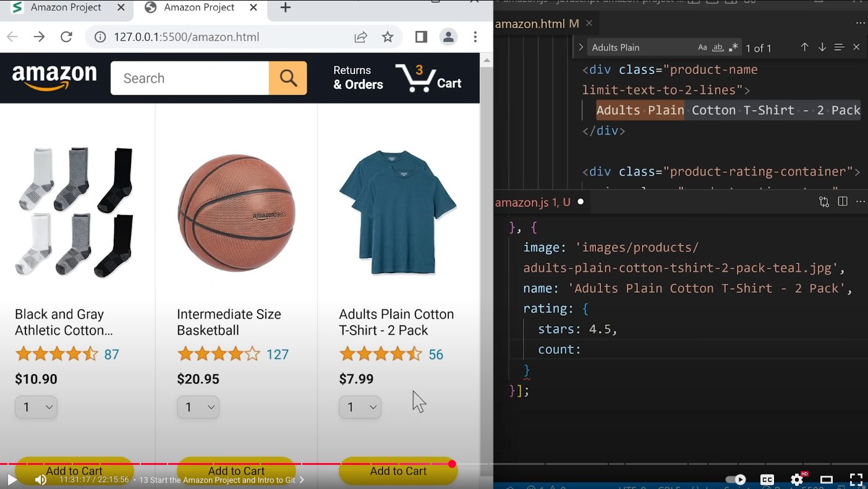Click the orange Amazon search magnifier button
868x489 pixels.
pyautogui.click(x=288, y=78)
